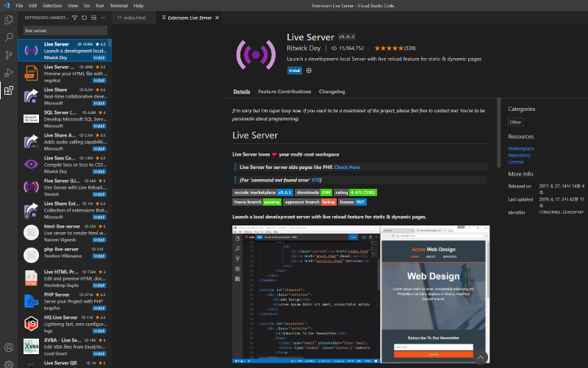Open the Marketplace resource link
The height and width of the screenshot is (368, 588).
tap(521, 148)
